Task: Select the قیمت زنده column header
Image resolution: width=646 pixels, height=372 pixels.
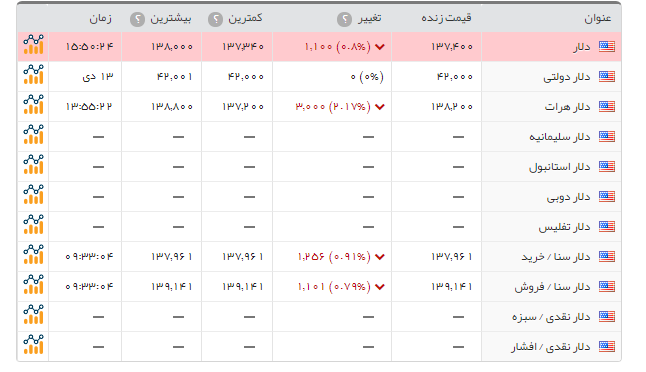Action: coord(446,18)
